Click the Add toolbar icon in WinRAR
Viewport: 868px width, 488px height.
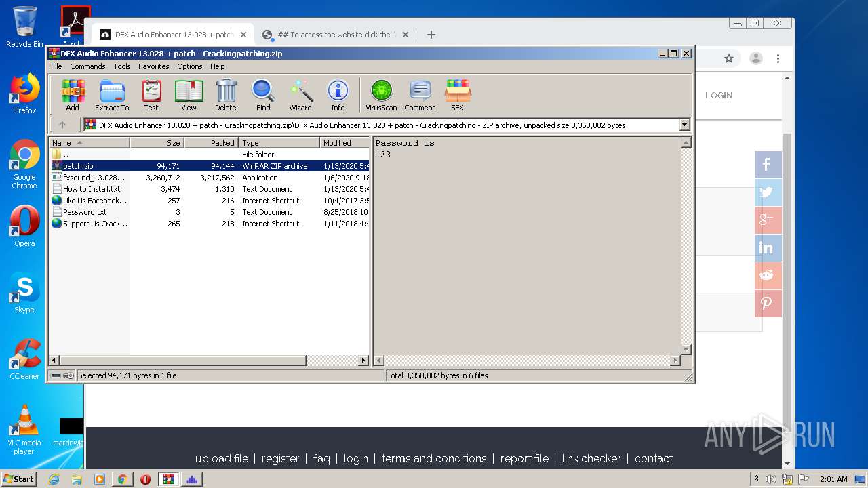[73, 96]
